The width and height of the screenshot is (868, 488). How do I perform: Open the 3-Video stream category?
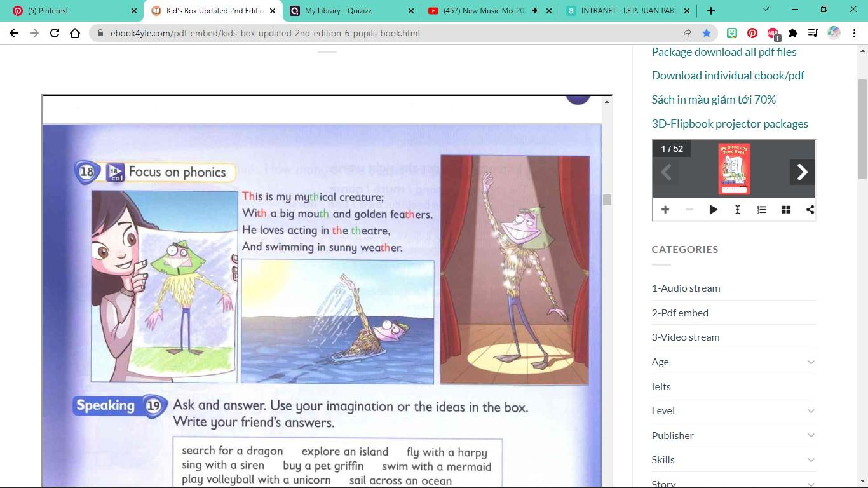tap(686, 337)
